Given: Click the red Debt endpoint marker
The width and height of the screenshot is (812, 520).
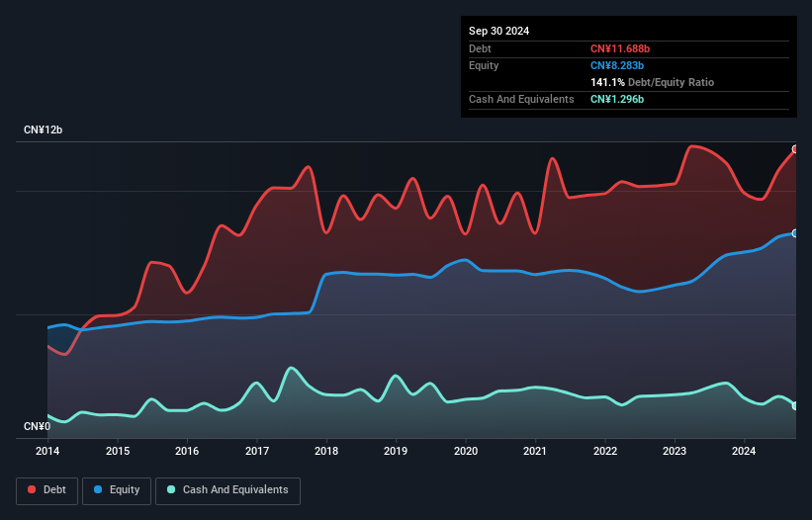Looking at the screenshot, I should click(x=795, y=149).
